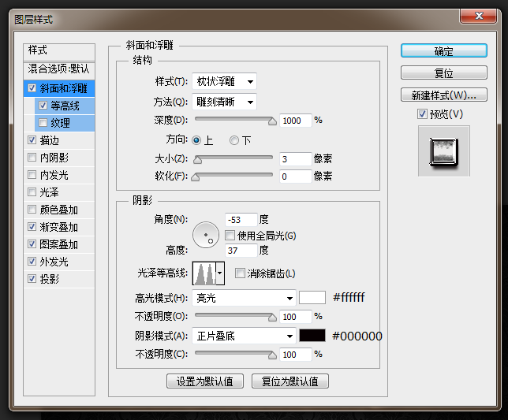The height and width of the screenshot is (420, 508).
Task: Select 样式 in the left list
Action: (59, 50)
